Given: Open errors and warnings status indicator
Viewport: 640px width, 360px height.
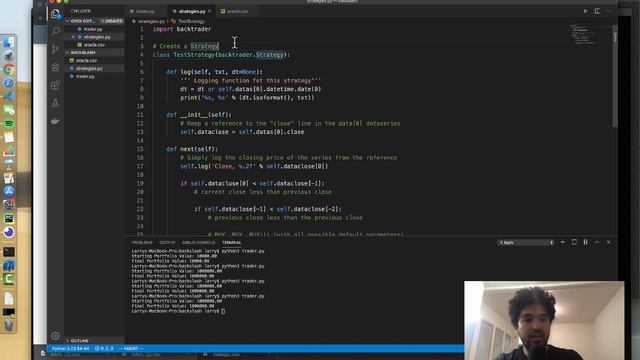Looking at the screenshot, I should 104,349.
